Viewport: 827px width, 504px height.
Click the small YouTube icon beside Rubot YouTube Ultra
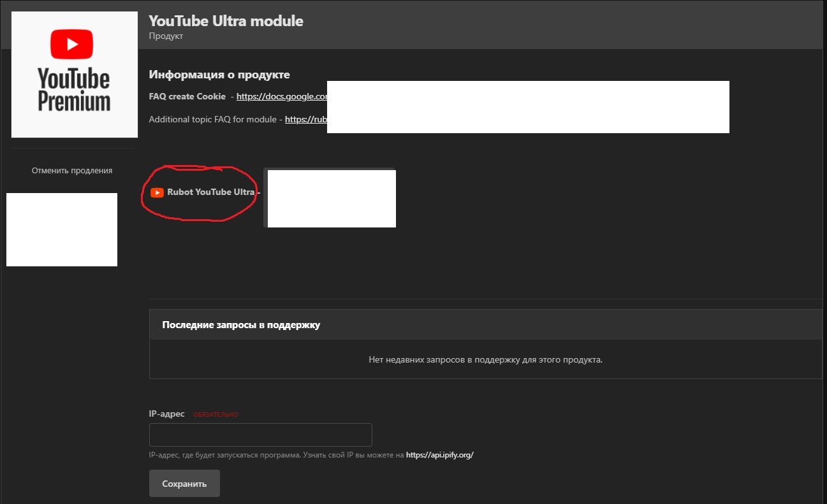157,192
